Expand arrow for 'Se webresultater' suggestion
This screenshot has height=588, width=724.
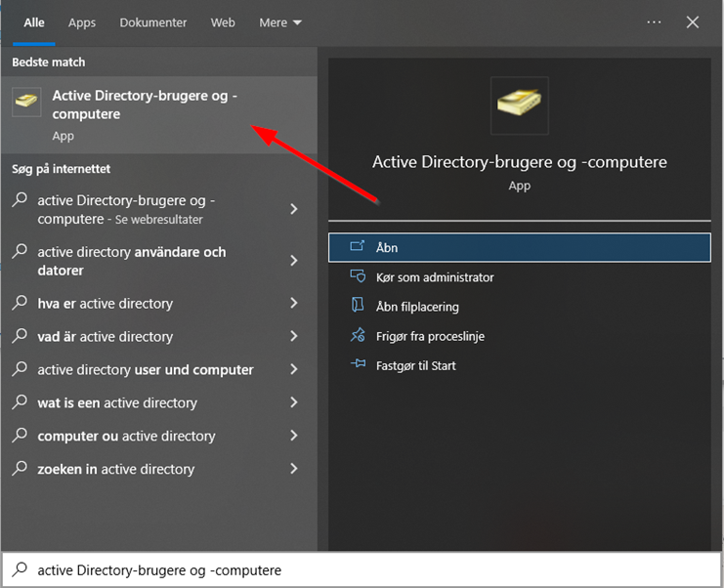(294, 209)
